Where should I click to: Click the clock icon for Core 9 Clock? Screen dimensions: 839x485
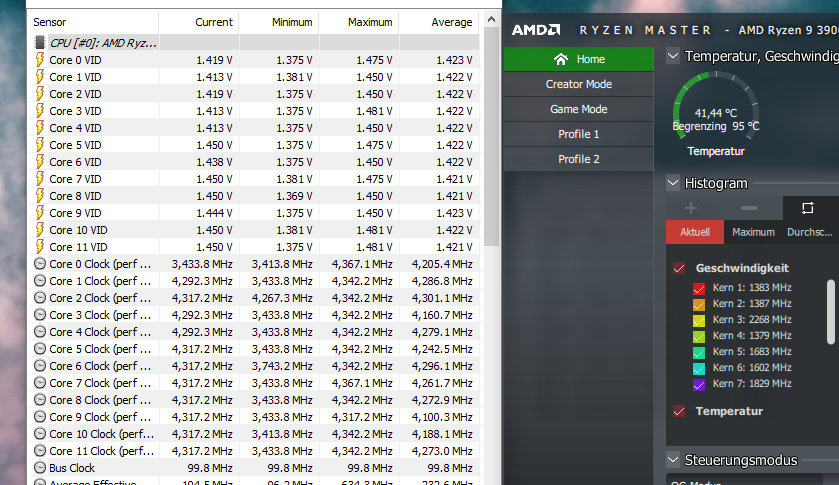point(40,416)
